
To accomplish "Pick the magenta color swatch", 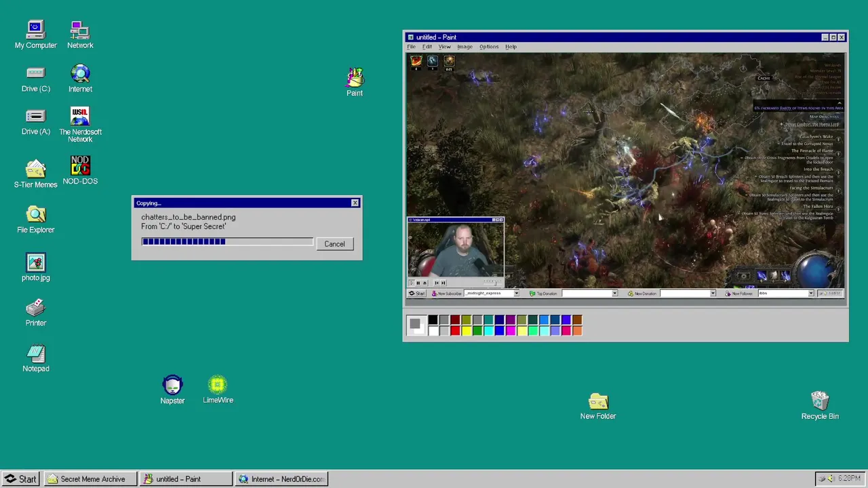I will [x=511, y=331].
